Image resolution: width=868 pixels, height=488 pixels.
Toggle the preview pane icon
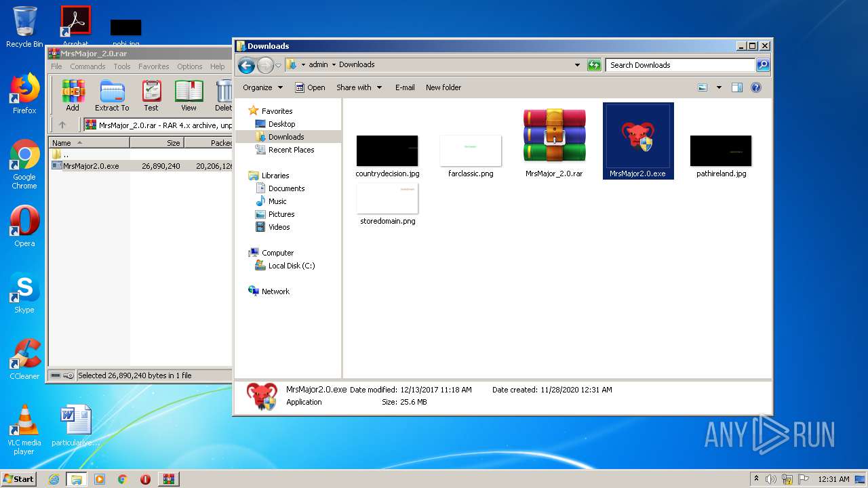737,87
